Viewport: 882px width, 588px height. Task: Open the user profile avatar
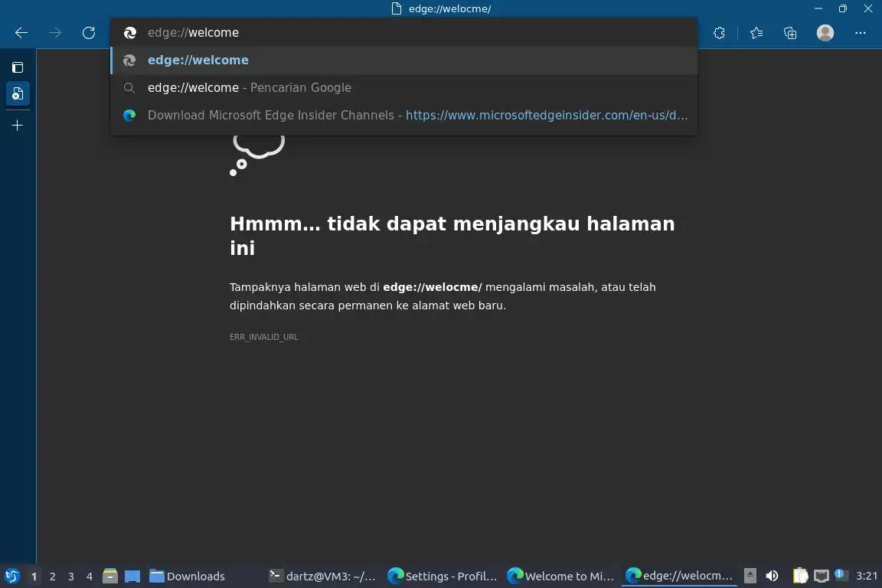click(x=825, y=33)
